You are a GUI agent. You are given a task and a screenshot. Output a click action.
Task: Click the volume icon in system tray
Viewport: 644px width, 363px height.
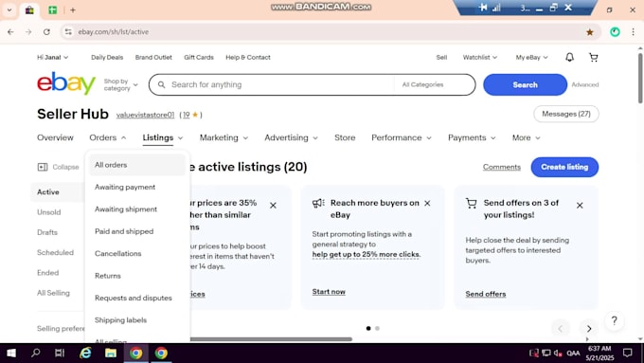(558, 353)
